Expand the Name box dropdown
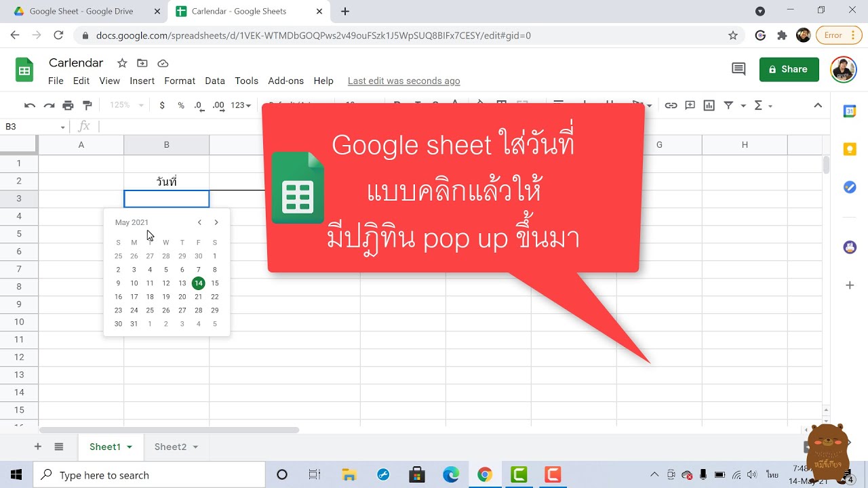868x488 pixels. point(63,127)
